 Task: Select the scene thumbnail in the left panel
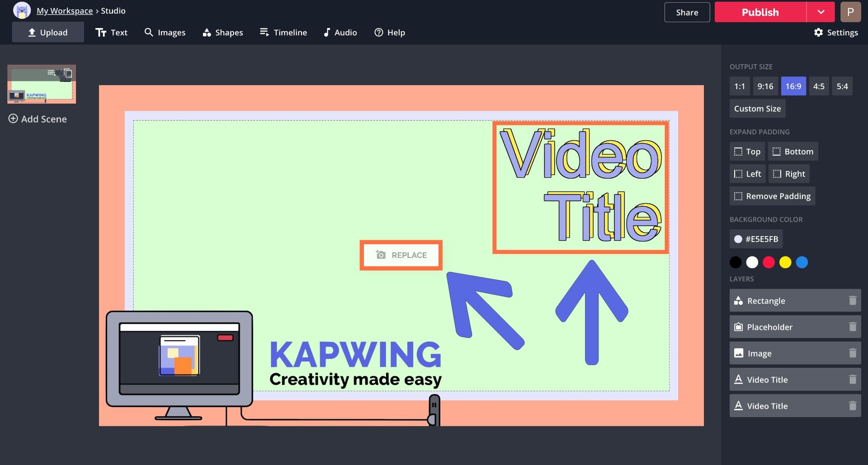pos(42,84)
